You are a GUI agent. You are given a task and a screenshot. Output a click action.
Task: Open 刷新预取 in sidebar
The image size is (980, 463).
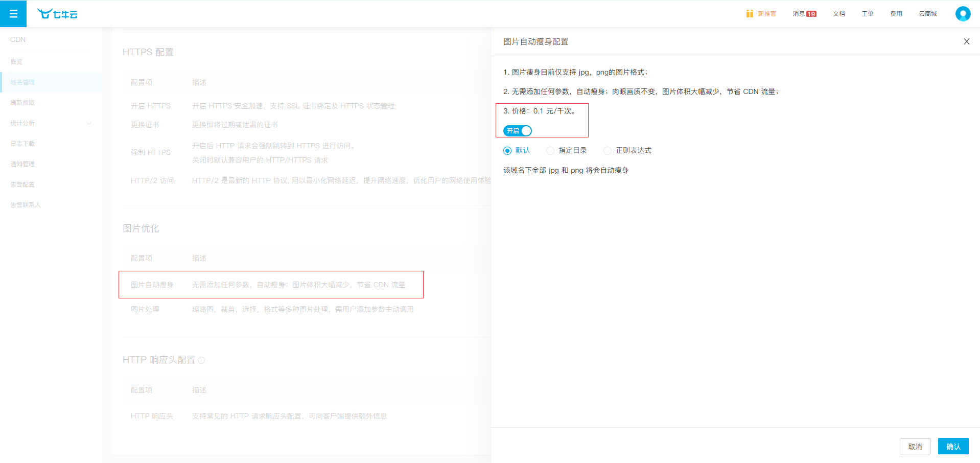click(x=23, y=103)
